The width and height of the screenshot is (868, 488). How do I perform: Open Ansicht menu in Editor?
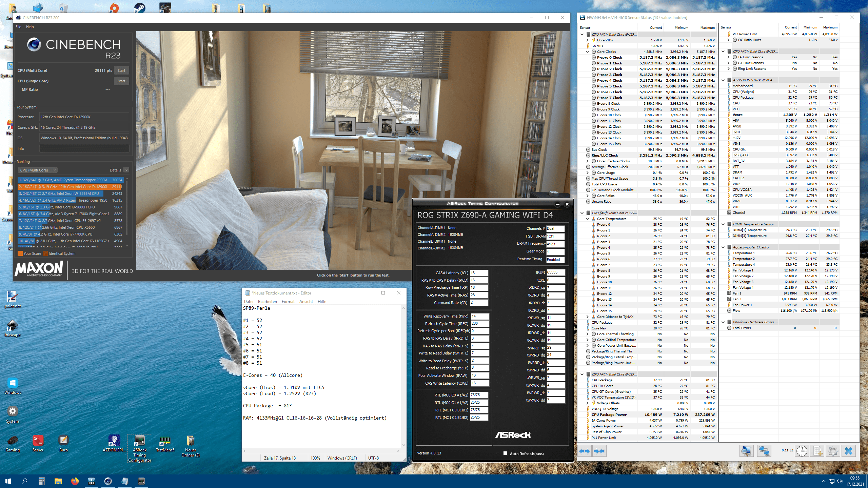click(306, 302)
